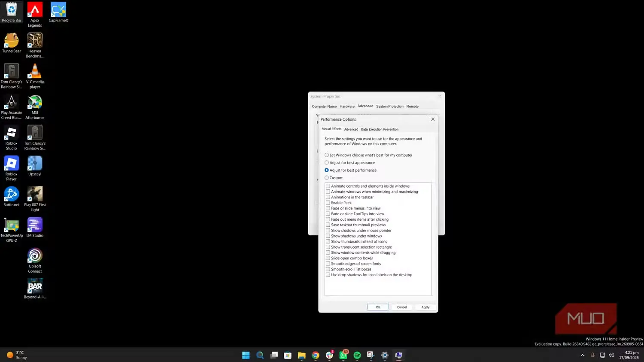
Task: Open Task View from the taskbar
Action: [x=274, y=355]
